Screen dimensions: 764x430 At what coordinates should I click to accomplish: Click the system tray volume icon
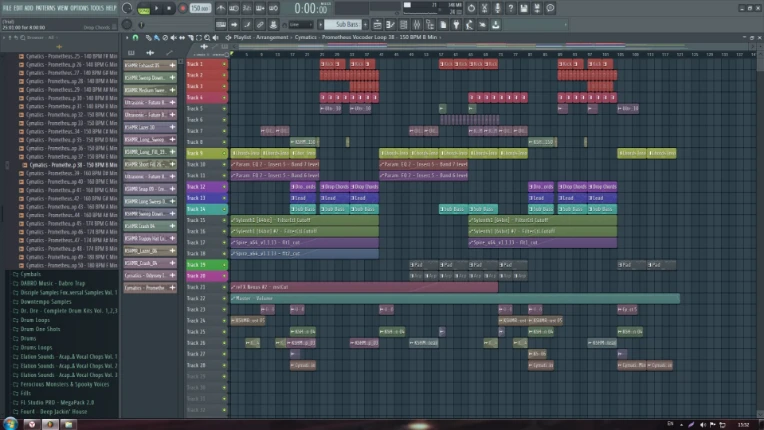(x=702, y=425)
